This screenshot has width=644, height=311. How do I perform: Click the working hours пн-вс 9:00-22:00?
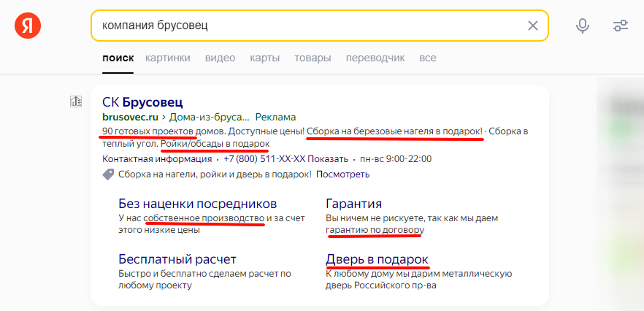click(396, 159)
